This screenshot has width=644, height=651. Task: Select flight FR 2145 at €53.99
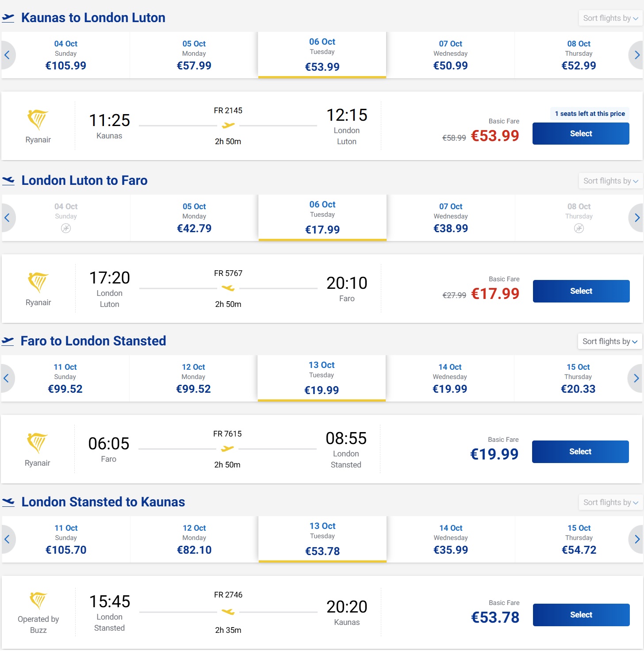click(581, 134)
